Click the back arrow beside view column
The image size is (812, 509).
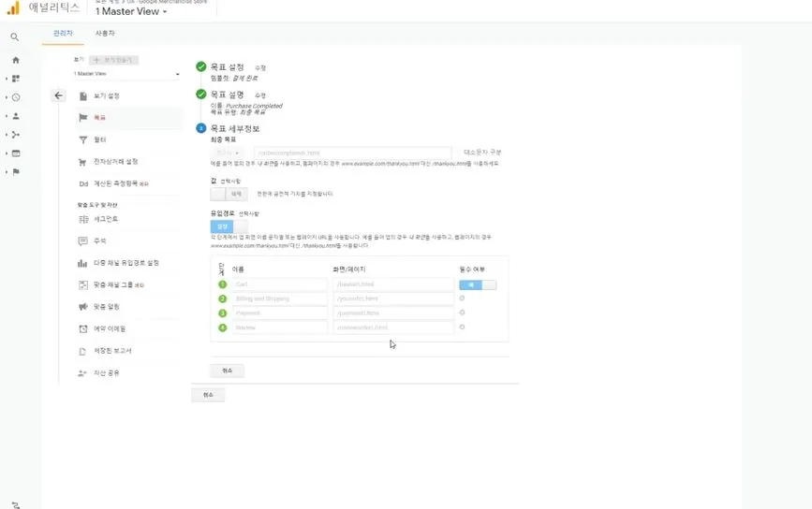[x=58, y=95]
